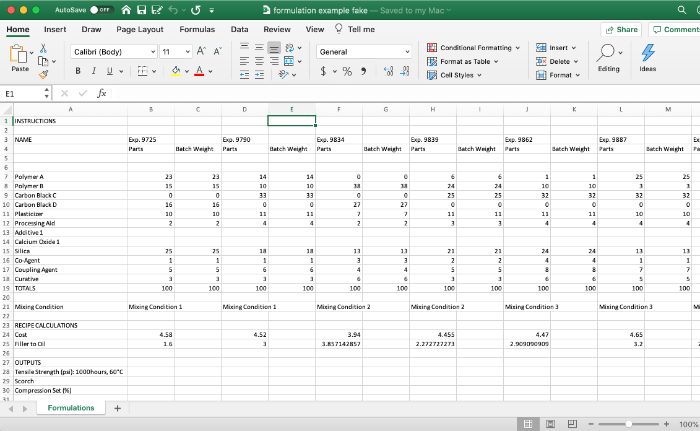Toggle Align Left horizontal alignment
The image size is (700, 431).
coord(244,61)
